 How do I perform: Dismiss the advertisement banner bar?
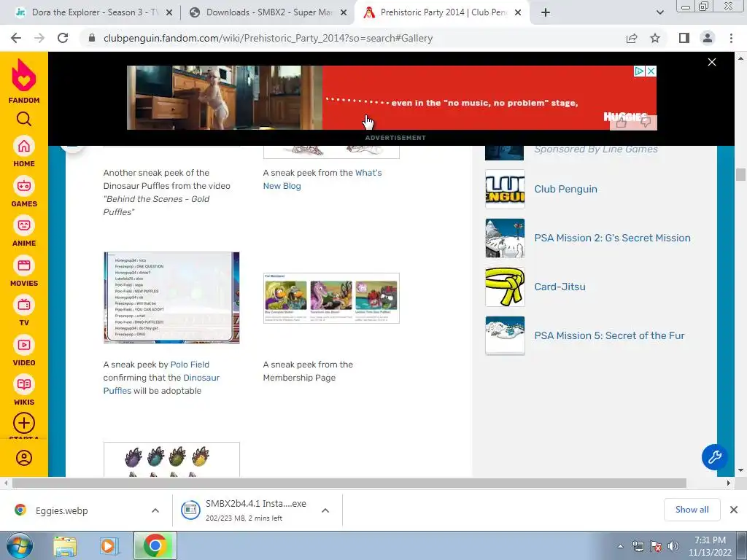(712, 63)
